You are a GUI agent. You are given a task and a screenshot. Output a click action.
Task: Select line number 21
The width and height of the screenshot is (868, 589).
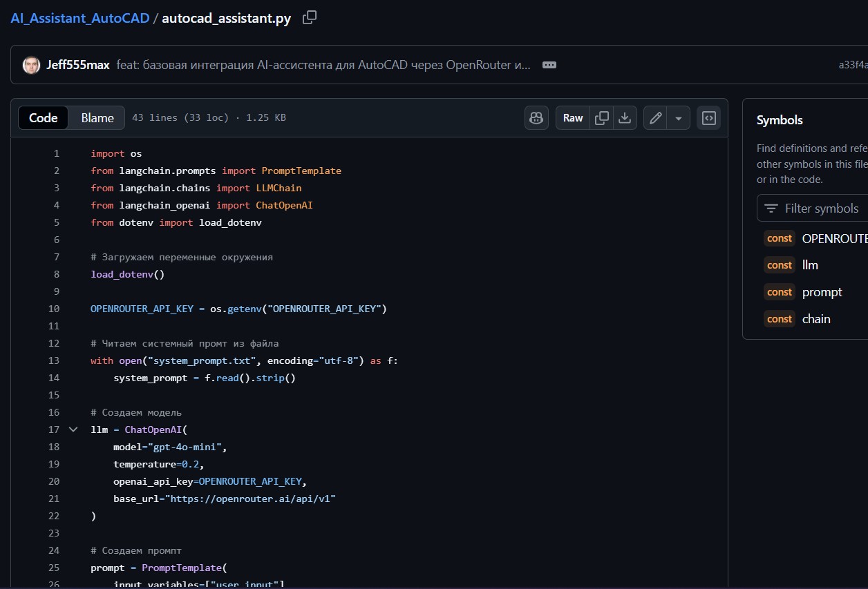pyautogui.click(x=54, y=499)
